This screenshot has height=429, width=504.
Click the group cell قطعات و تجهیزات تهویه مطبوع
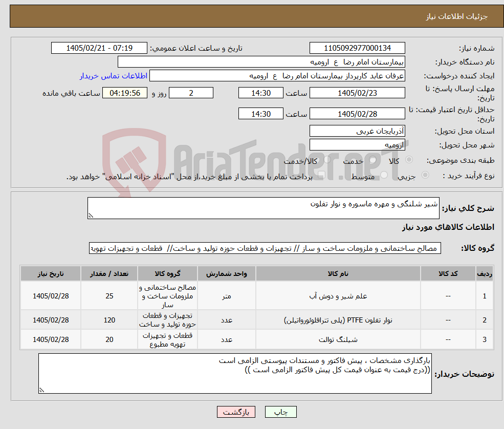point(167,339)
